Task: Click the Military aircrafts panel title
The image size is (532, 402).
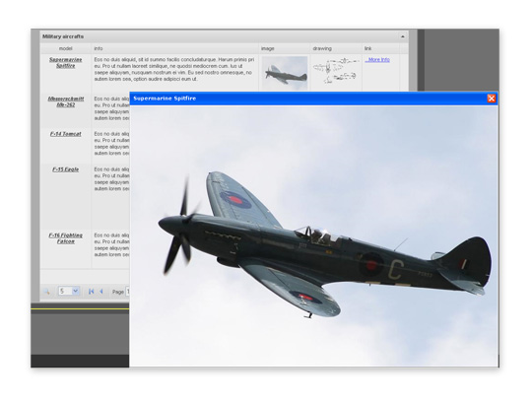Action: (63, 36)
